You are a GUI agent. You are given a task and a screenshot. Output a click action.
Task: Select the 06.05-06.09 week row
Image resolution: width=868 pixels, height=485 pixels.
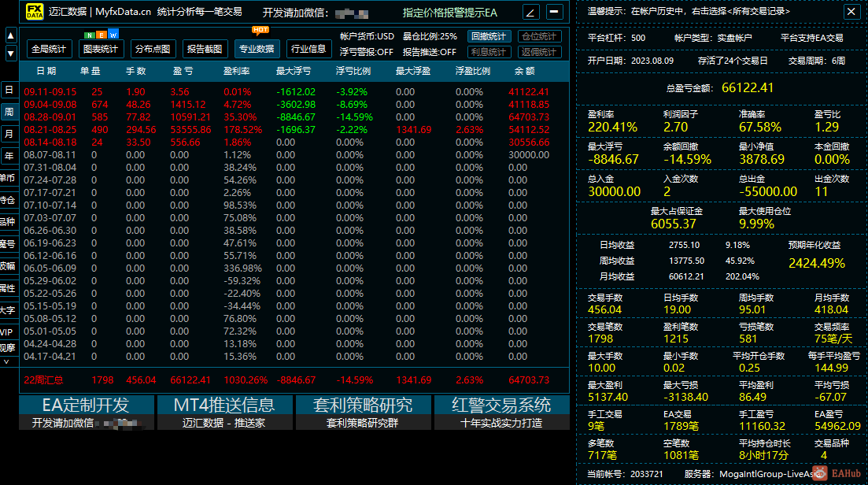(x=294, y=268)
